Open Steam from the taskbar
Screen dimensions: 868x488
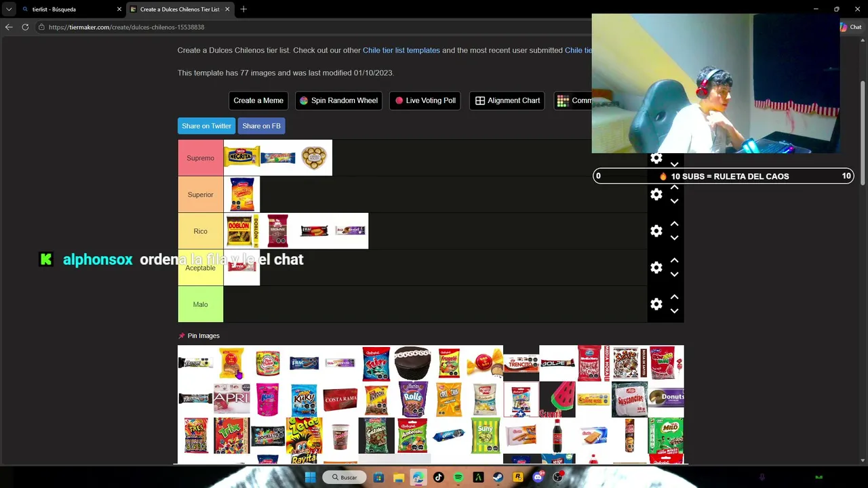coord(498,477)
